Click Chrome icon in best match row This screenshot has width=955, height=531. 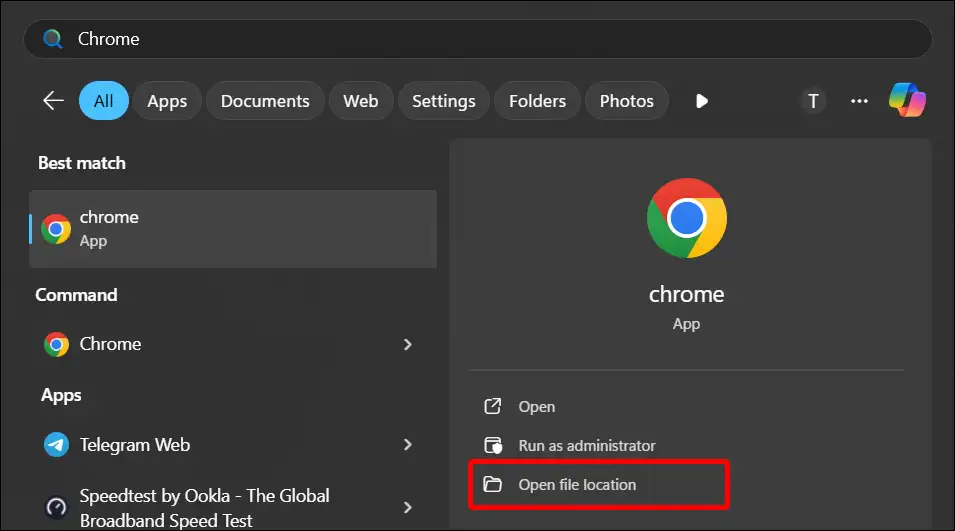[56, 229]
